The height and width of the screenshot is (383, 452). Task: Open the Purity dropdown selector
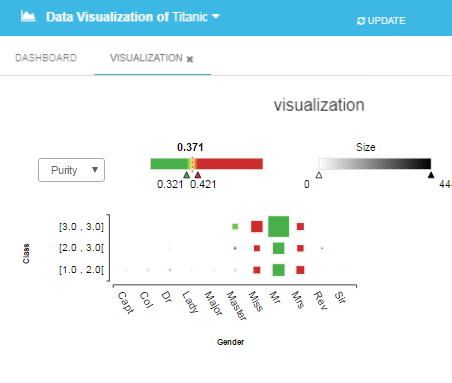[x=71, y=170]
